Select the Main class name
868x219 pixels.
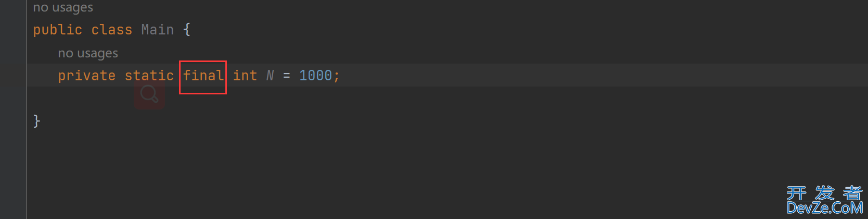pyautogui.click(x=158, y=30)
